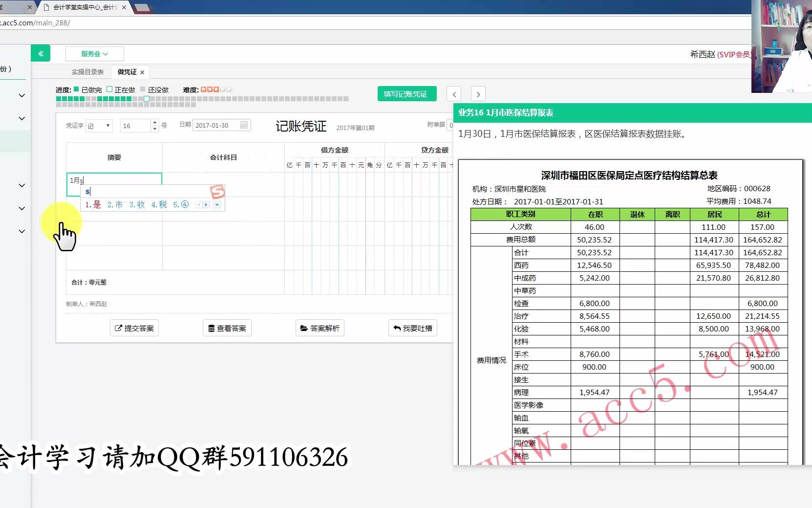Go to previous business with left arrow icon
The height and width of the screenshot is (508, 812).
point(454,94)
